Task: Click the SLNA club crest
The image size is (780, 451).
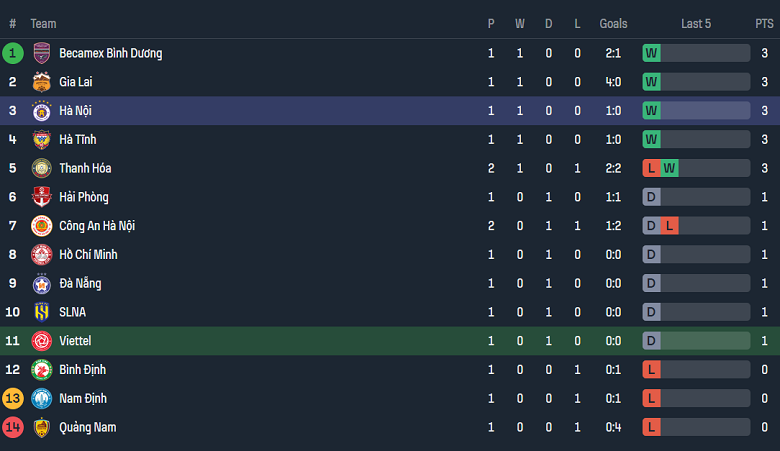Action: click(42, 312)
